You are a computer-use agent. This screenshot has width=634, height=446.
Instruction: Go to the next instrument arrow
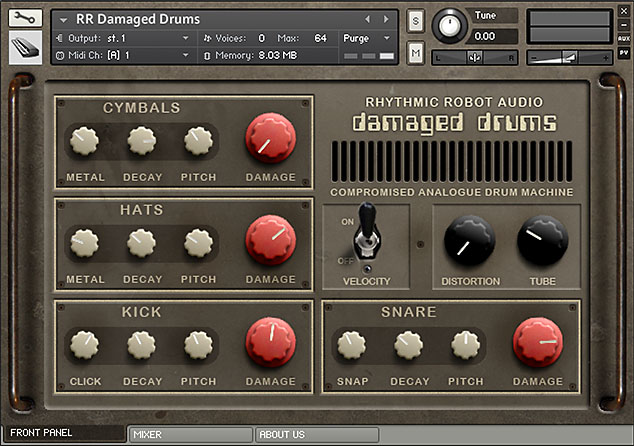[x=386, y=19]
